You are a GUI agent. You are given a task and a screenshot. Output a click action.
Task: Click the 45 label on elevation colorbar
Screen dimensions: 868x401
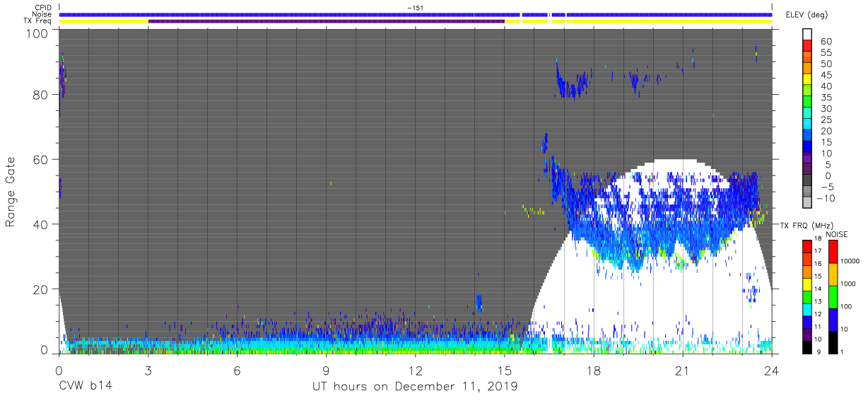pos(827,75)
